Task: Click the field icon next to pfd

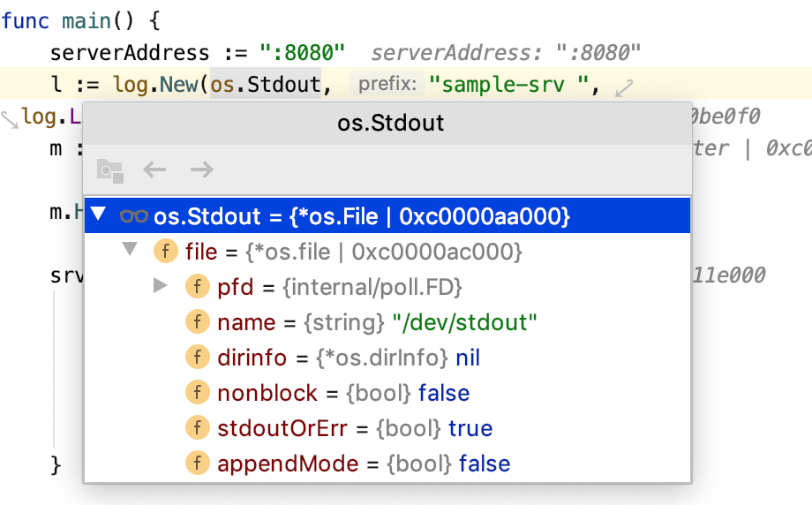Action: [x=196, y=287]
